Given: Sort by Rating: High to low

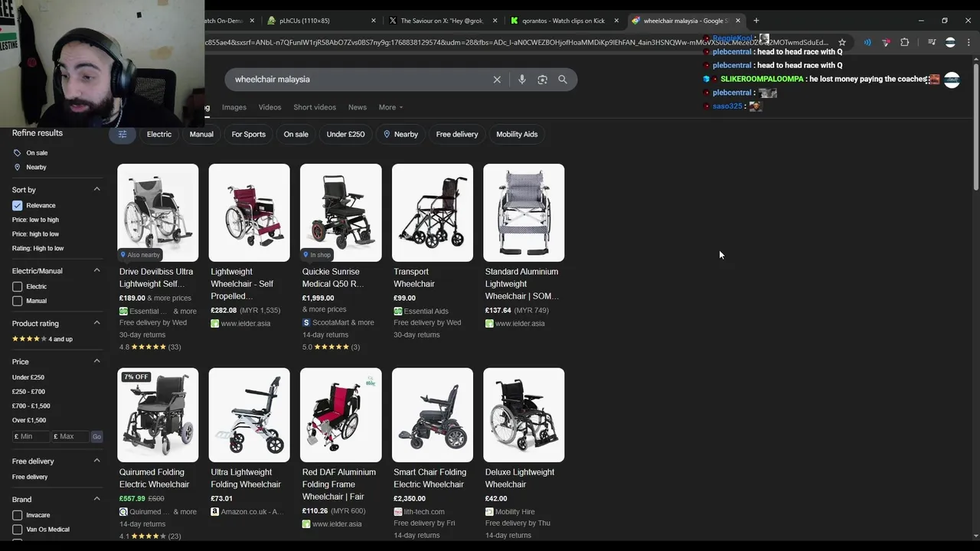Looking at the screenshot, I should 38,248.
